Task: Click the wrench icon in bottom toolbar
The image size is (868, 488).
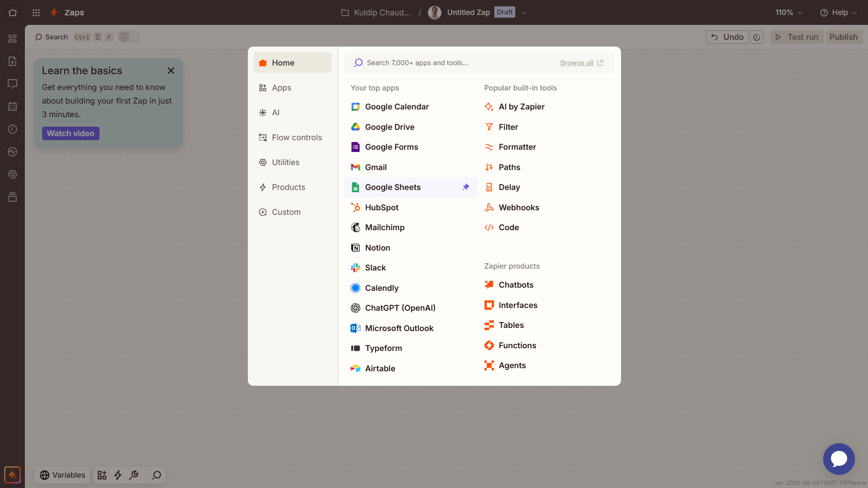Action: [134, 475]
